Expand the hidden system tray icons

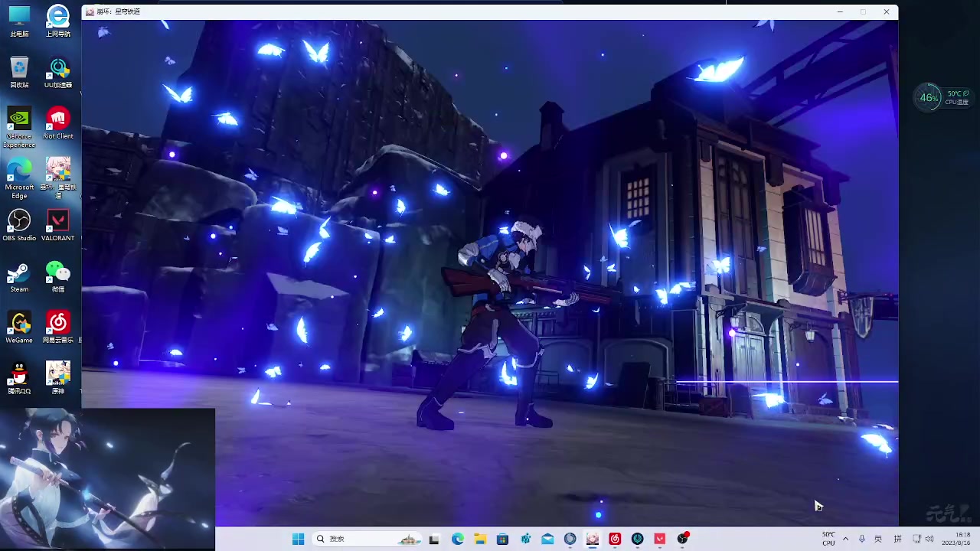(845, 539)
